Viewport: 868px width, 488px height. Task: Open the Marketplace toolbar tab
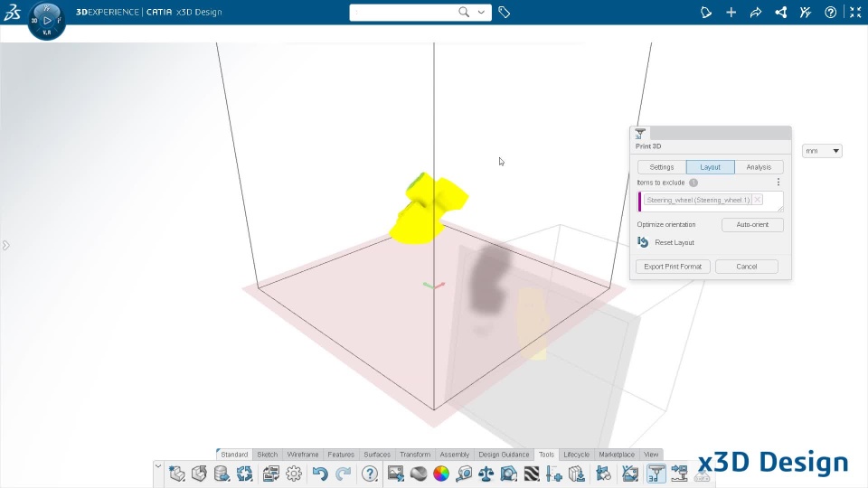point(617,455)
